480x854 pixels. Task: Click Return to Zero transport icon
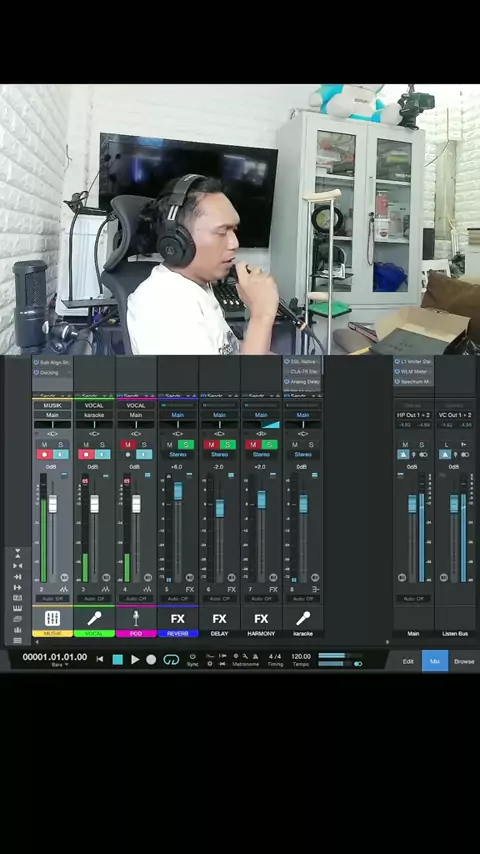click(x=100, y=660)
